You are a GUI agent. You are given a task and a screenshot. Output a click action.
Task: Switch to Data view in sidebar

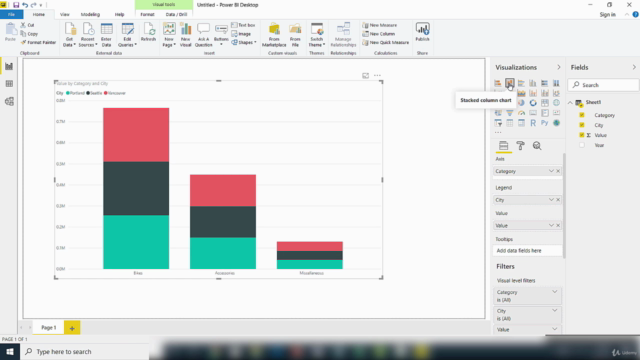tap(9, 84)
